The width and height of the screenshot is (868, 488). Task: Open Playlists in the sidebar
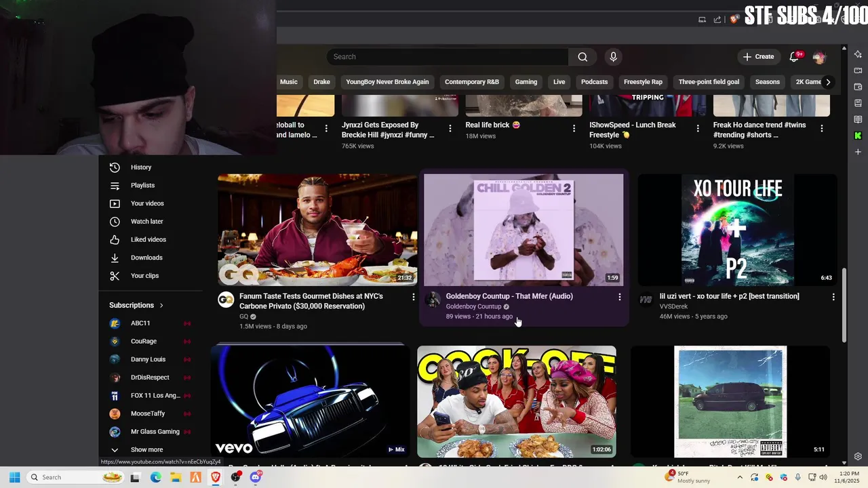point(149,185)
